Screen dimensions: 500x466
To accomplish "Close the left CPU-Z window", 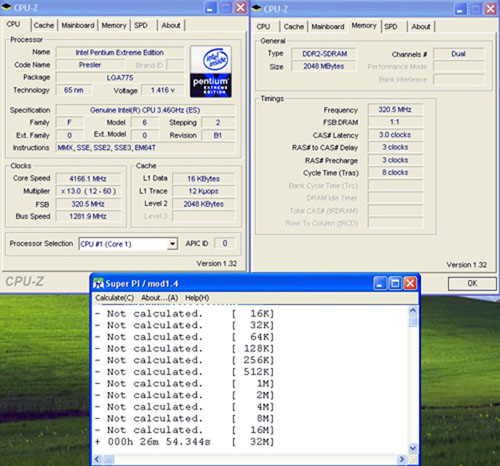I will click(240, 8).
